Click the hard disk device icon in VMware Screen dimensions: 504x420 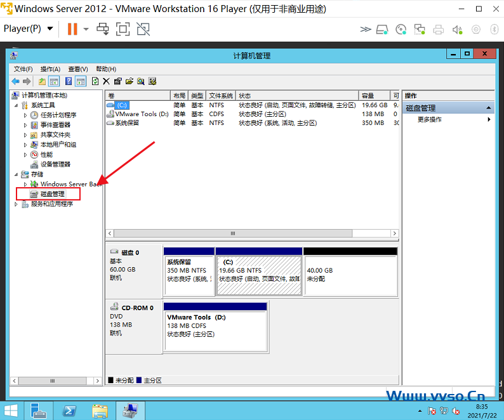point(382,30)
